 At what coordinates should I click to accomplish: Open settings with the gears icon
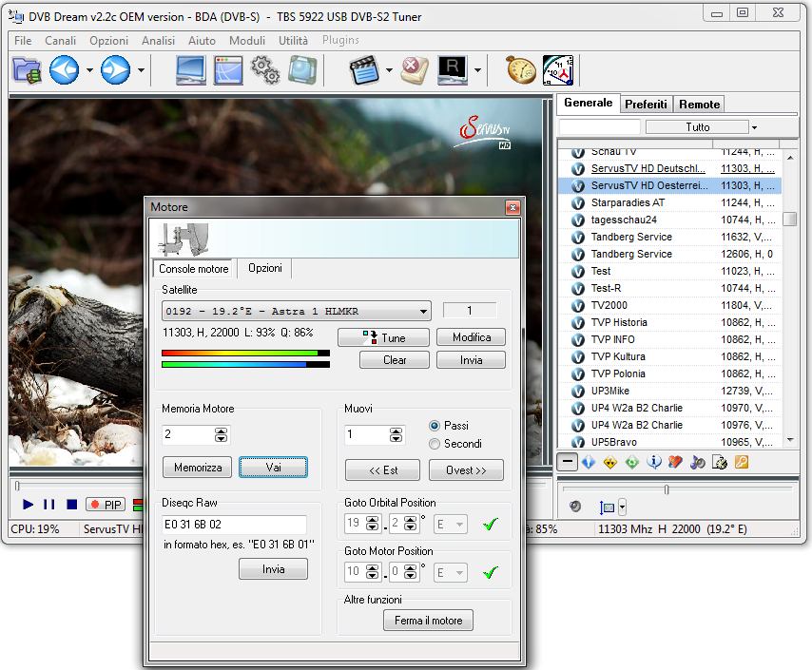265,70
